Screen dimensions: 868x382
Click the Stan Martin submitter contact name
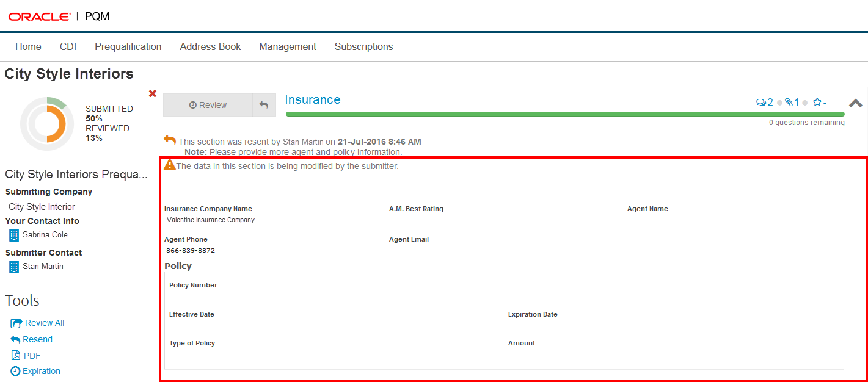(43, 267)
